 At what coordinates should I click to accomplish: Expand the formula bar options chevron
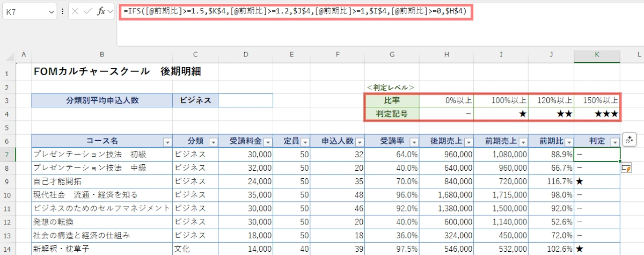(111, 11)
